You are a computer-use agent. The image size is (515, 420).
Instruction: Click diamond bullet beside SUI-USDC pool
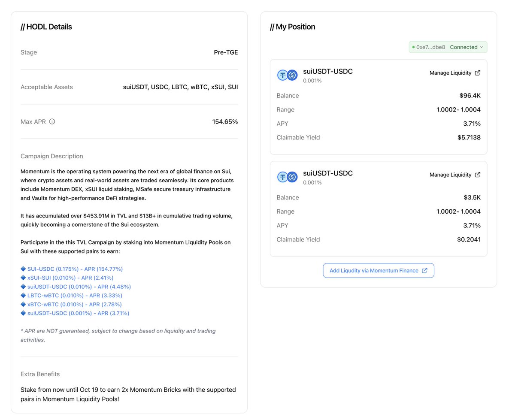click(x=23, y=269)
